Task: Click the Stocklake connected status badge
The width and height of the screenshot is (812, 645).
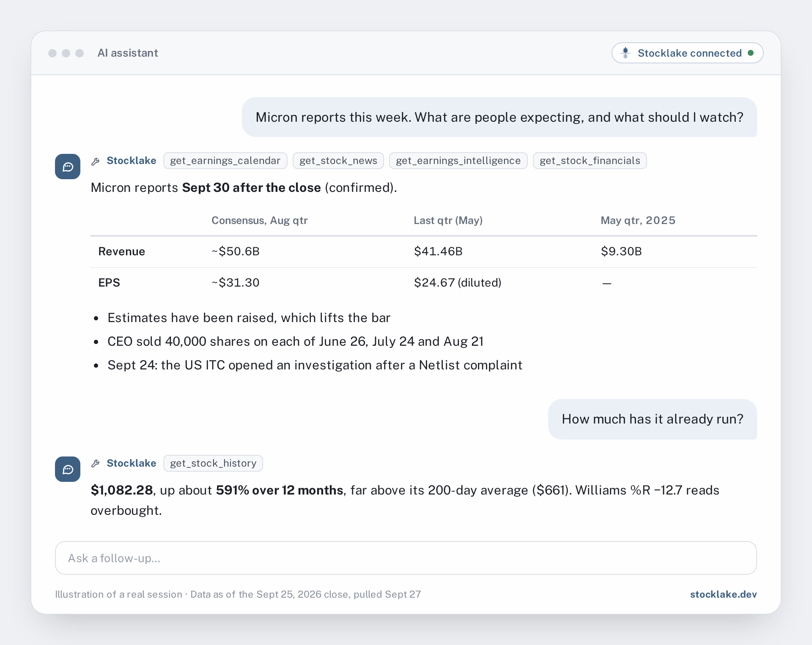Action: (x=687, y=53)
